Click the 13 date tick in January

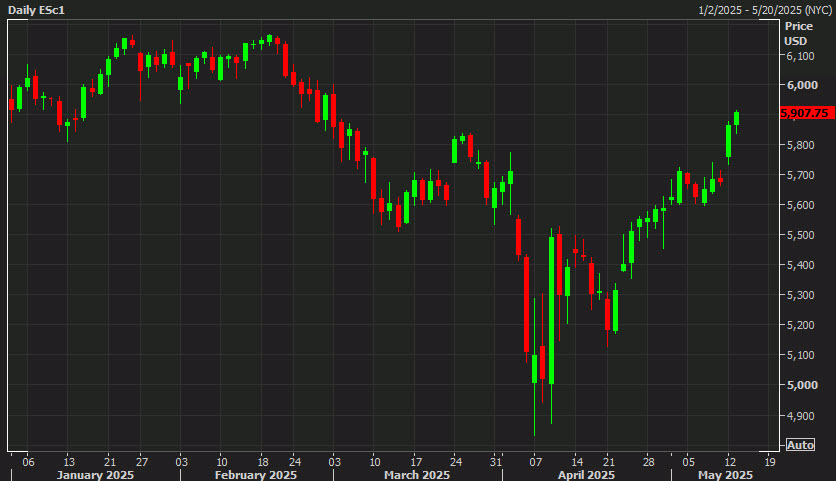(x=69, y=462)
